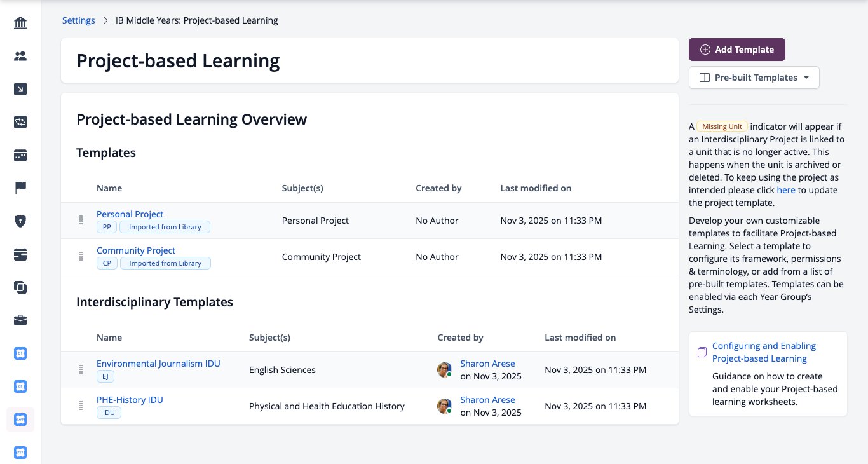Viewport: 868px width, 464px height.
Task: Open Configuring and Enabling Project-based Learning guide
Action: [764, 352]
